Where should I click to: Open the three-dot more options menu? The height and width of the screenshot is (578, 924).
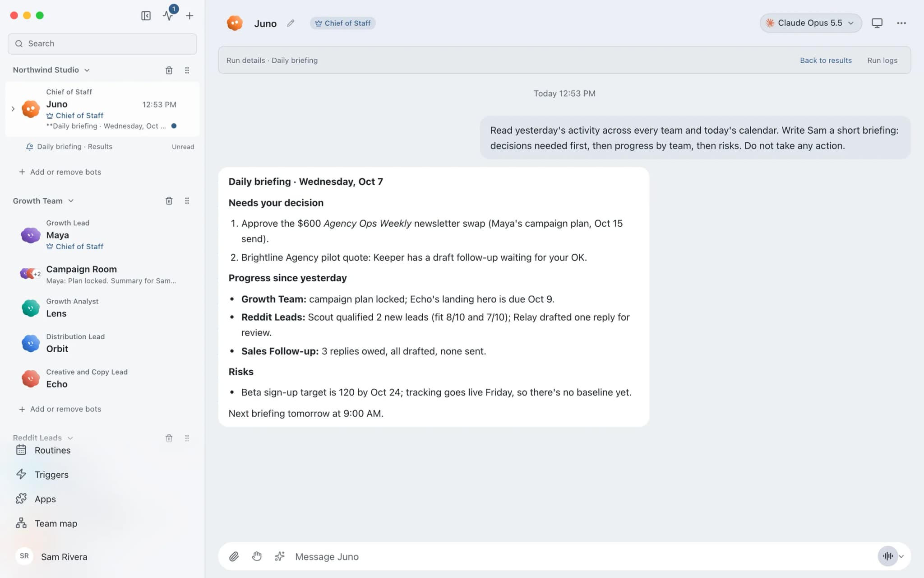(901, 23)
